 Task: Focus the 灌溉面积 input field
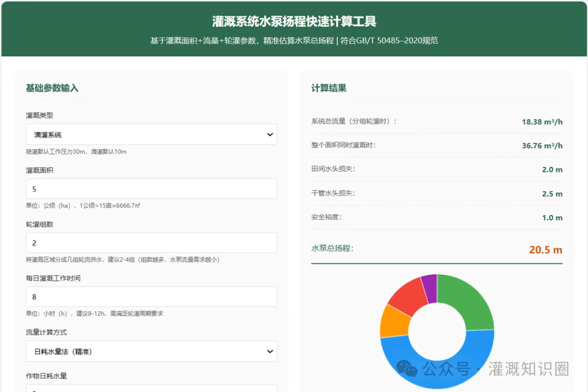tap(151, 189)
